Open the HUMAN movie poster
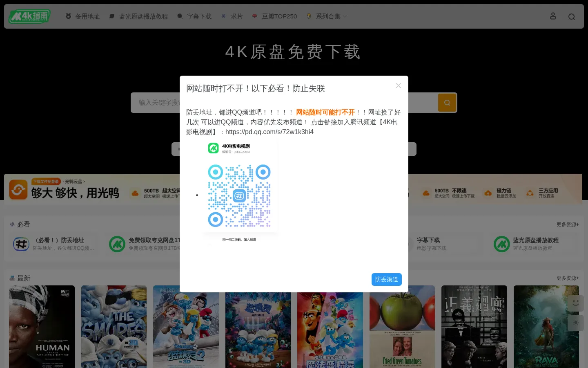The width and height of the screenshot is (588, 368). tap(42, 327)
